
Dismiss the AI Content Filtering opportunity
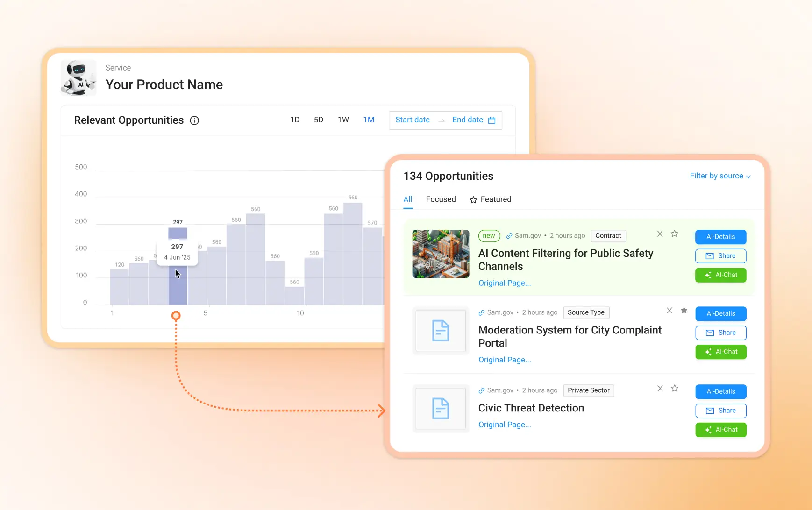(x=660, y=234)
